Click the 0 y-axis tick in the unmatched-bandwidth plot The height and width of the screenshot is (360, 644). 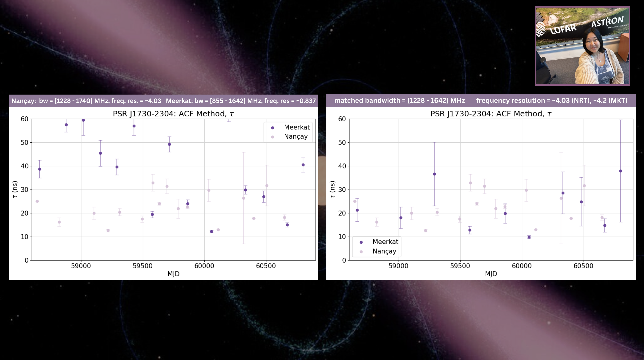(x=26, y=260)
